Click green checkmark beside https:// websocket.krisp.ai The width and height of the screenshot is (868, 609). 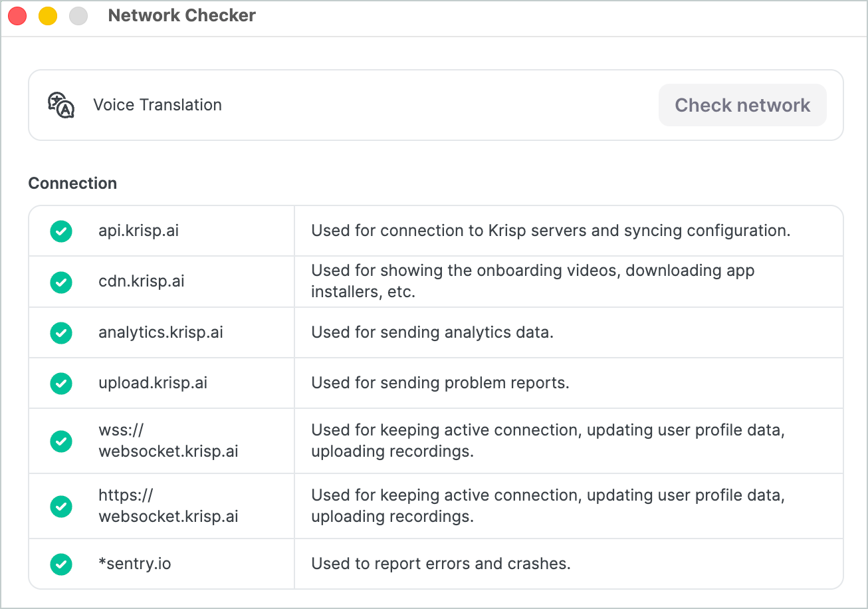(x=61, y=506)
